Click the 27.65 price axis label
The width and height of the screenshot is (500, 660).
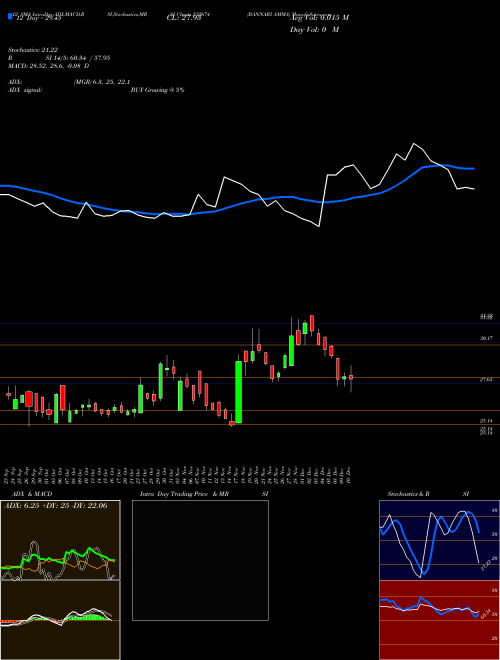486,380
